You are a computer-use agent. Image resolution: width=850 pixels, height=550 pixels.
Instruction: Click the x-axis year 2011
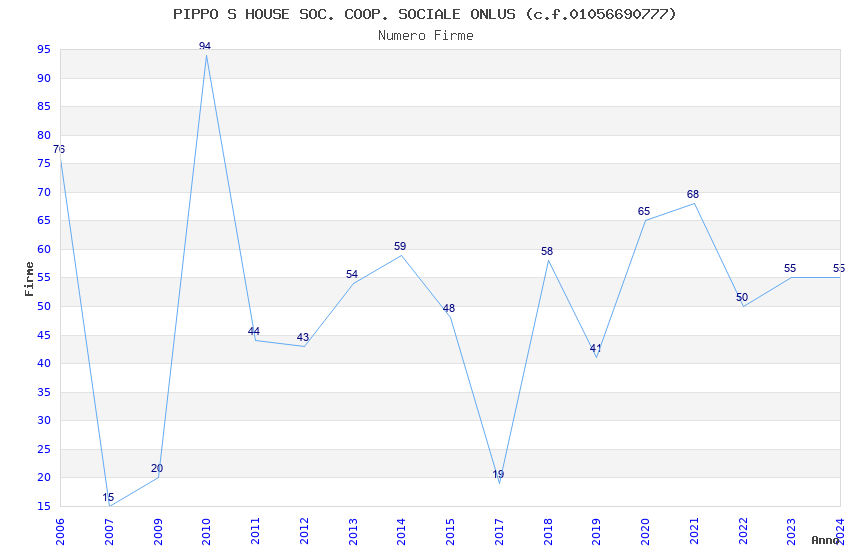[255, 532]
